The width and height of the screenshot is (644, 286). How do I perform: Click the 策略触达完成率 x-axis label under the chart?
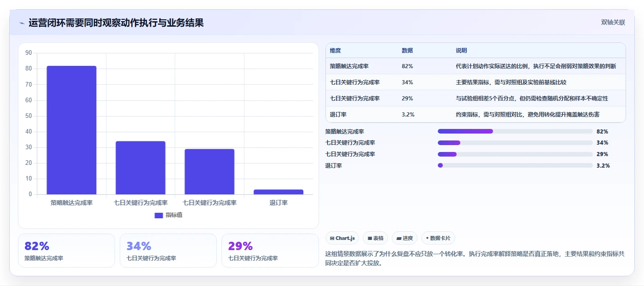(x=71, y=203)
